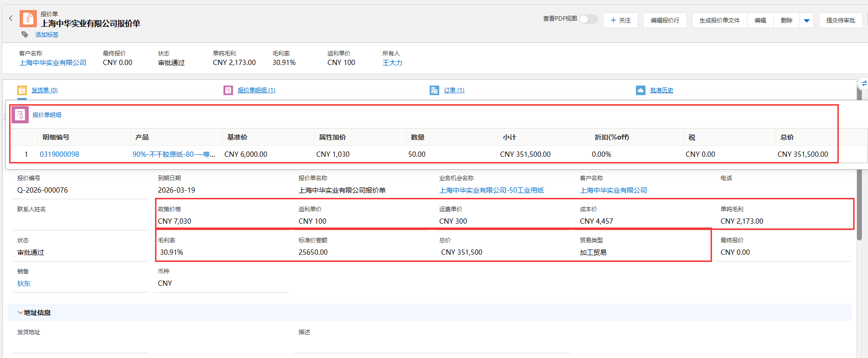Open the dropdown arrow next to 删除
Image resolution: width=868 pixels, height=358 pixels.
[x=807, y=21]
